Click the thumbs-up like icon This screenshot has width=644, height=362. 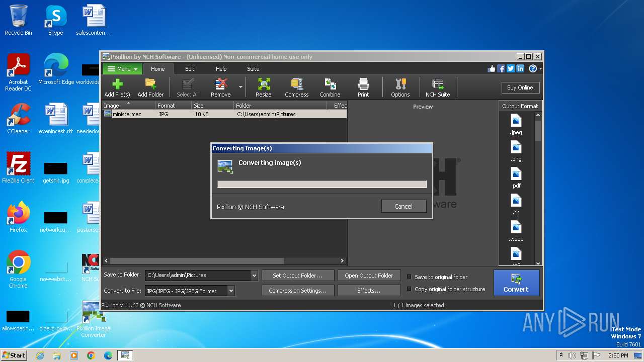[492, 69]
